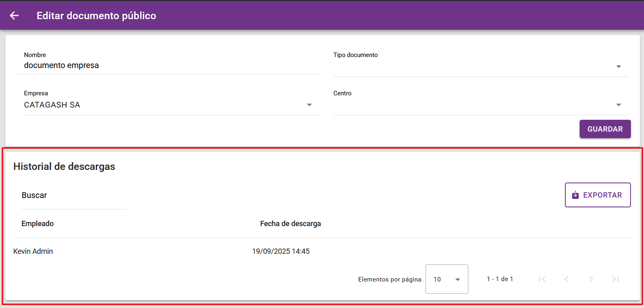The image size is (644, 308).
Task: Go to previous page of results
Action: (x=566, y=279)
